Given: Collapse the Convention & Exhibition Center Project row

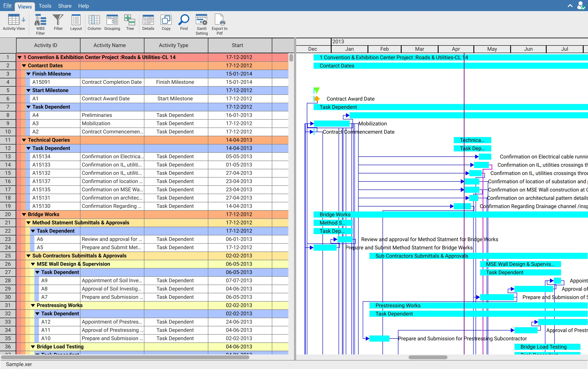Looking at the screenshot, I should (x=20, y=57).
